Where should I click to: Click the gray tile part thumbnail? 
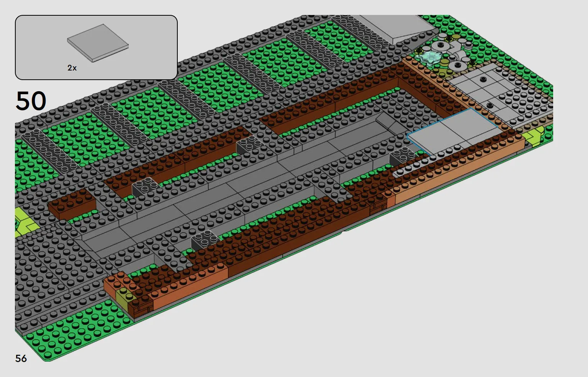coord(98,43)
